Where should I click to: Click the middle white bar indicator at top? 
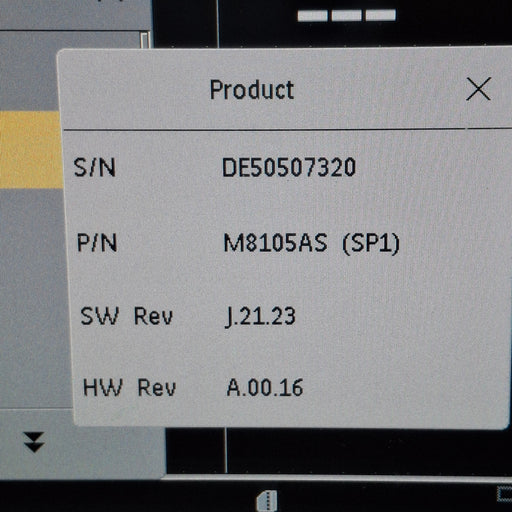tap(347, 15)
